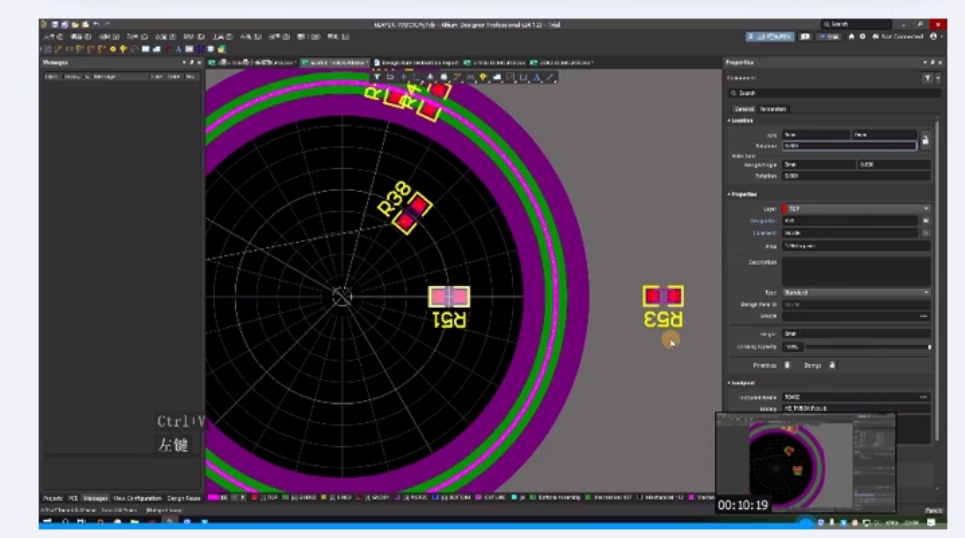This screenshot has height=538, width=965.
Task: Open the View Configuration panel tab
Action: pyautogui.click(x=137, y=498)
